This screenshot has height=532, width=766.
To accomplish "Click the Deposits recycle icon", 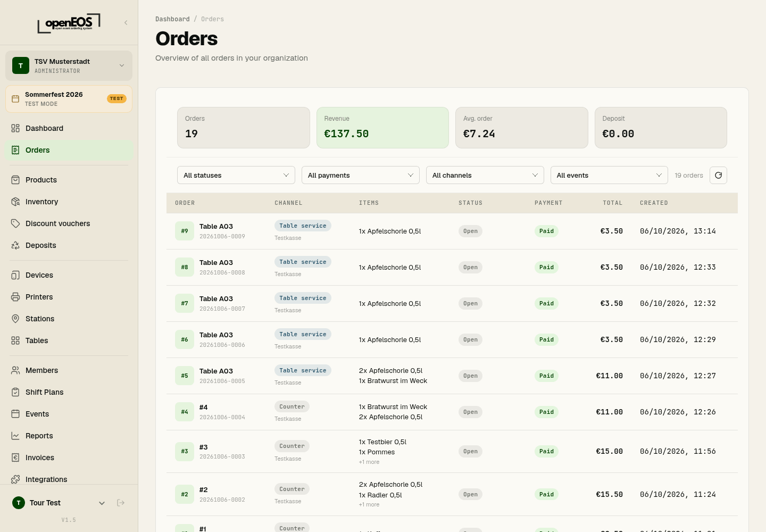I will pyautogui.click(x=15, y=245).
